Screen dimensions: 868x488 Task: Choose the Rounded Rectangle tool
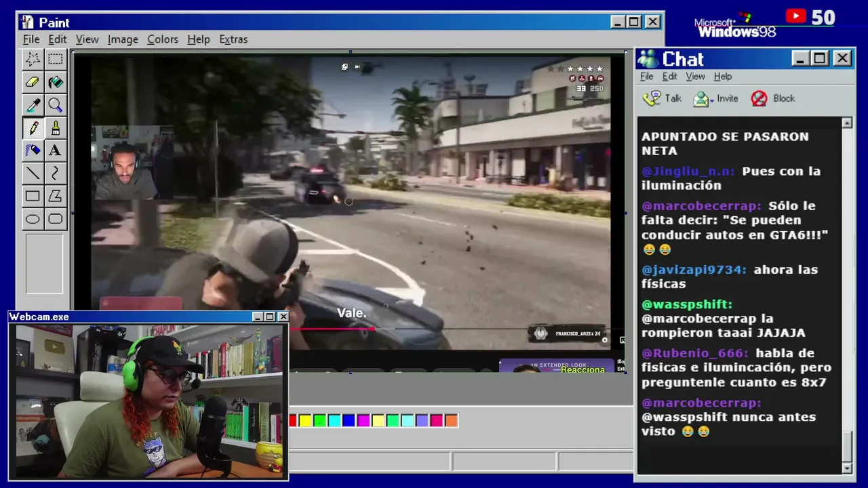tap(56, 219)
